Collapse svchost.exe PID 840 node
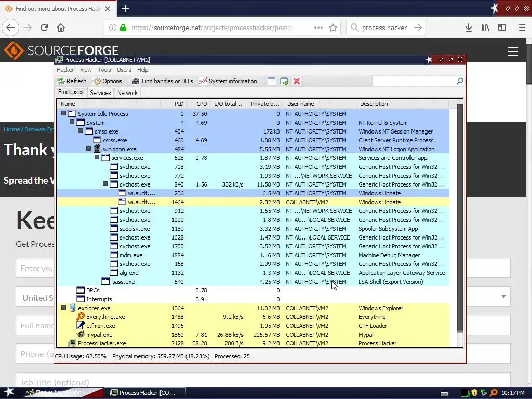Viewport: 532px width, 399px height. point(105,184)
